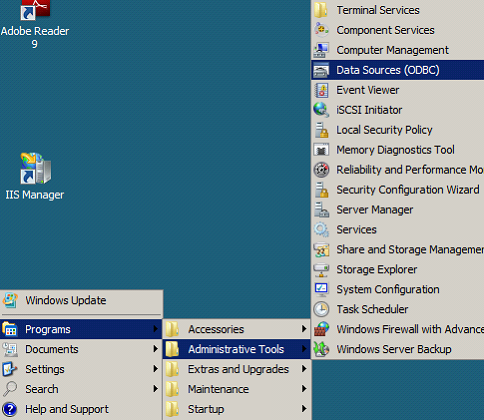Click the Services gear icon

point(321,229)
